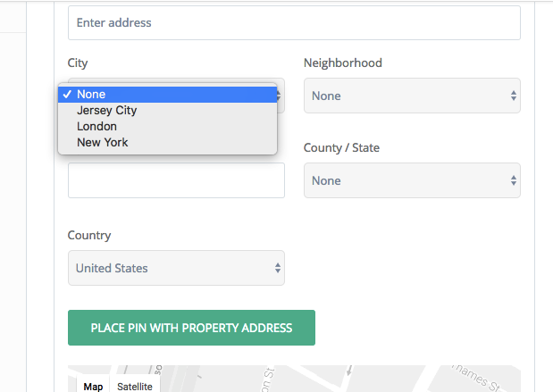Screen dimensions: 553x392
Task: Click the Enter address field
Action: pyautogui.click(x=294, y=22)
